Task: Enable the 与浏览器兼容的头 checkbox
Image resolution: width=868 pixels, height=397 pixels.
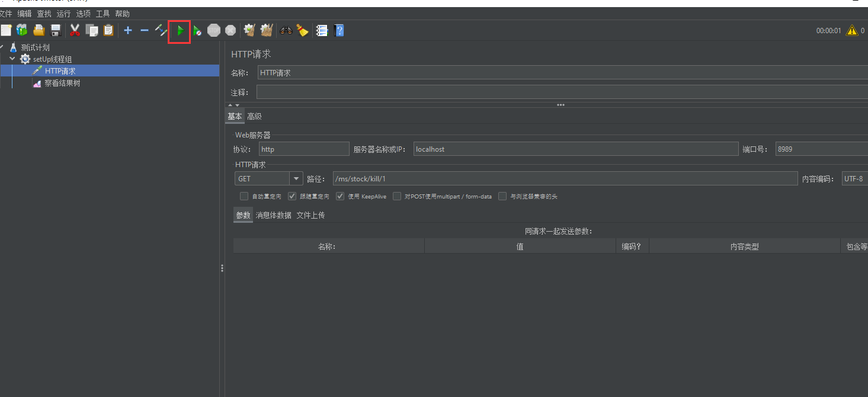Action: [x=502, y=196]
